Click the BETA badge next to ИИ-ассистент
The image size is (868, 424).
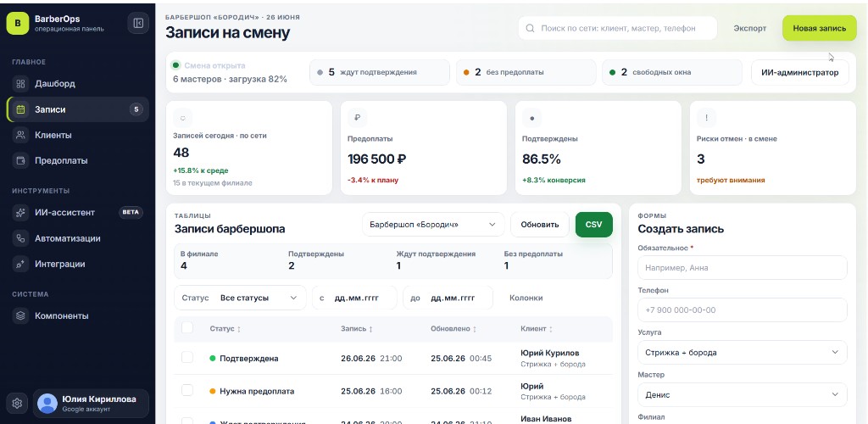click(x=131, y=213)
